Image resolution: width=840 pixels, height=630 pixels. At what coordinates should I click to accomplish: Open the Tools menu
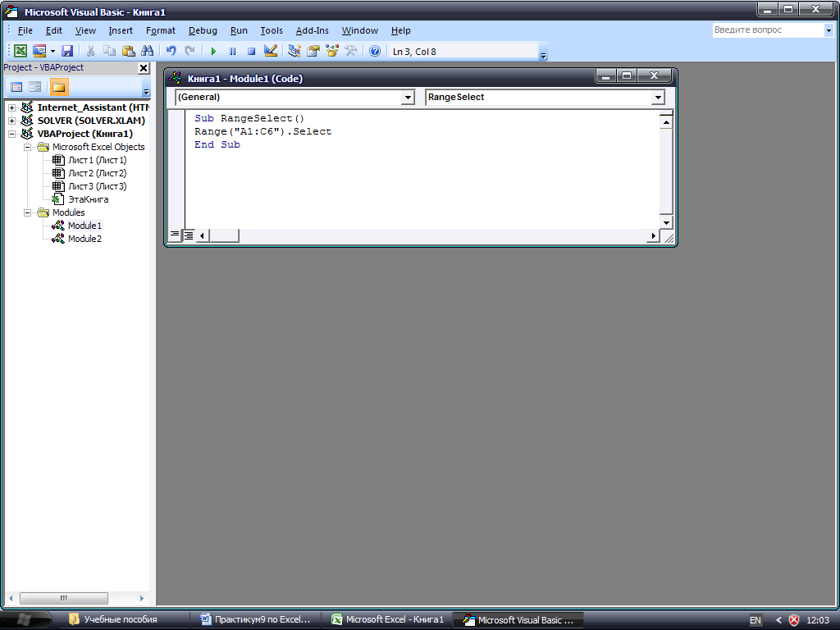tap(272, 30)
